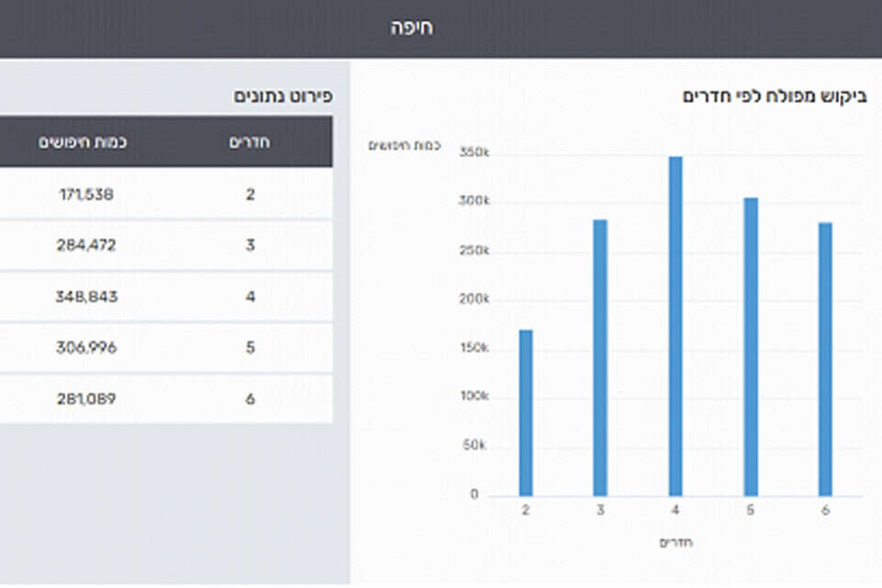Select the tallest bar for 4 rooms
The height and width of the screenshot is (588, 882).
coord(675,326)
